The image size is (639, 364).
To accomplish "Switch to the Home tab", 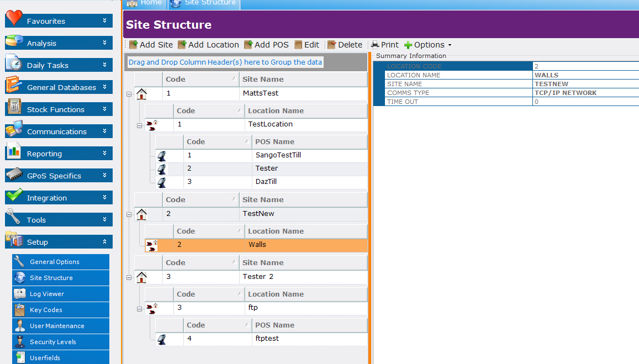I will 145,3.
